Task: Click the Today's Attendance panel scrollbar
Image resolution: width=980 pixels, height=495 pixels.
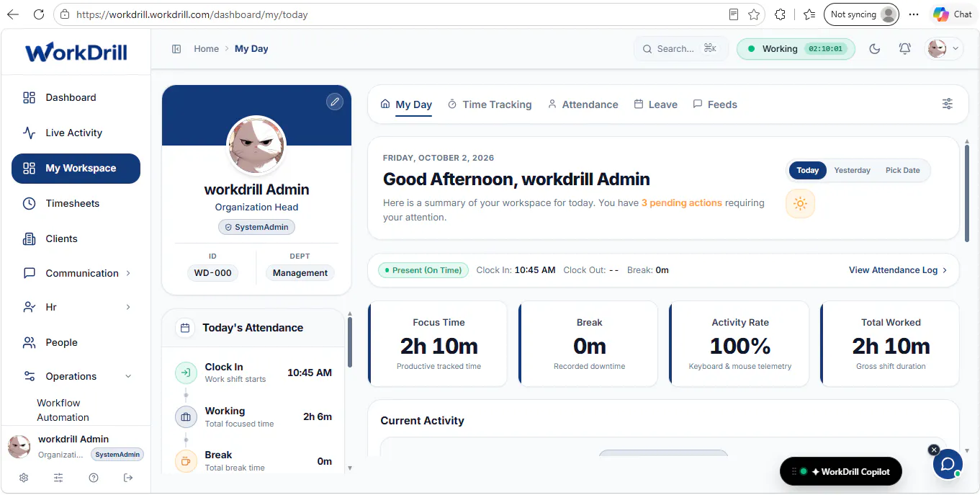Action: 350,343
